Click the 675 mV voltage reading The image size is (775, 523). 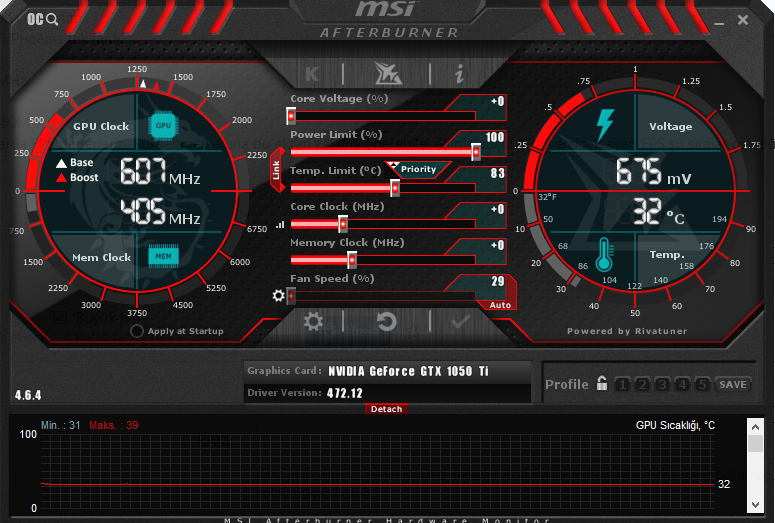click(x=653, y=172)
